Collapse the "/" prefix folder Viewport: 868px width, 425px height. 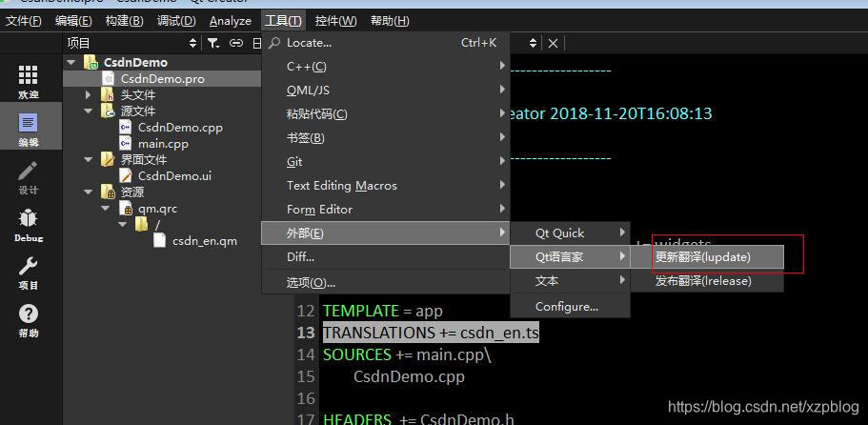[122, 225]
